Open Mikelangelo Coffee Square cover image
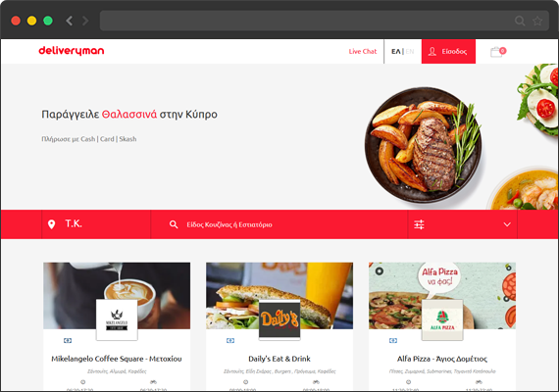The width and height of the screenshot is (559, 392). (117, 295)
